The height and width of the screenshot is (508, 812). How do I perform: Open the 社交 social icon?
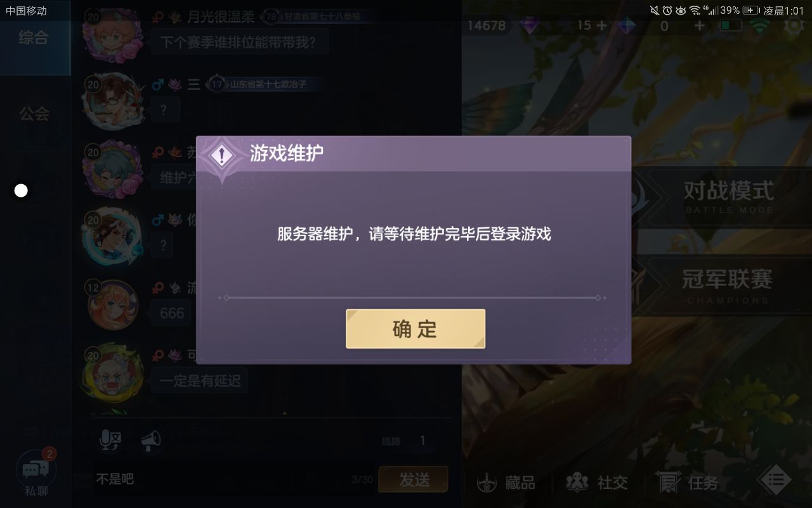[x=597, y=483]
